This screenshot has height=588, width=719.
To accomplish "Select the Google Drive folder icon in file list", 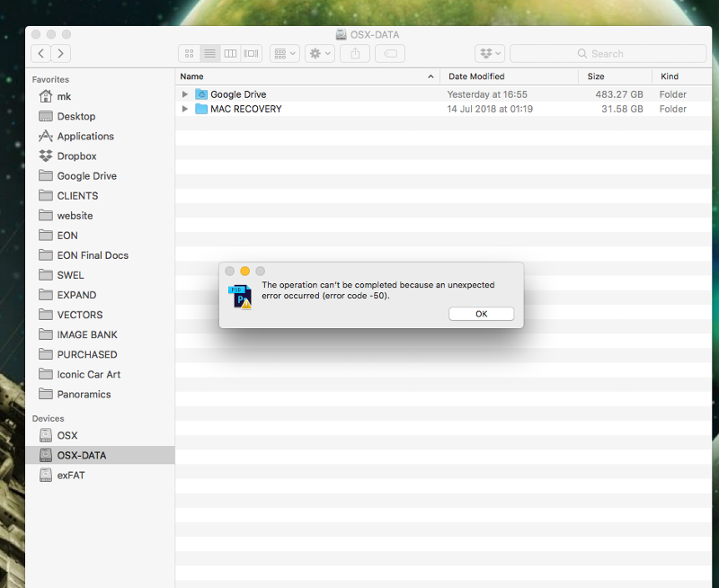I will click(201, 94).
